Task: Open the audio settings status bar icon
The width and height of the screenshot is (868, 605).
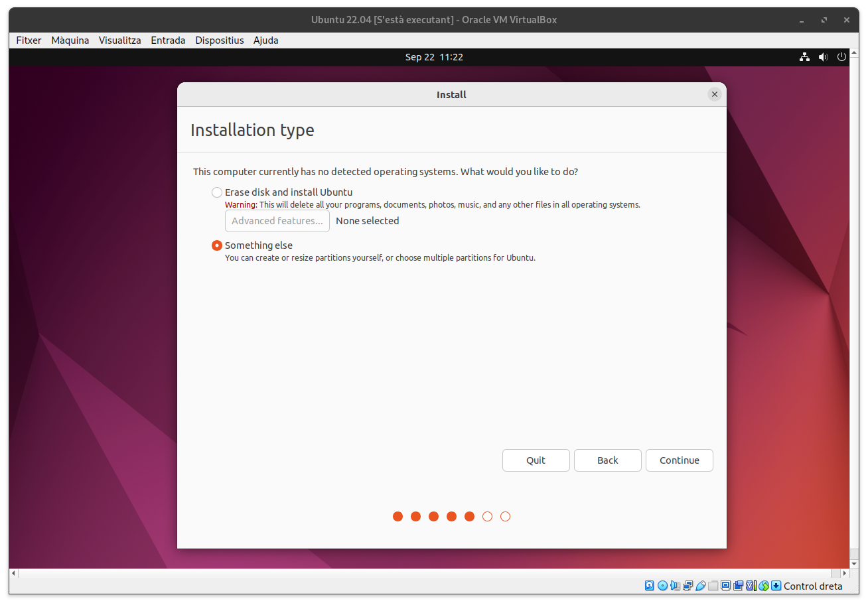Action: (x=675, y=586)
